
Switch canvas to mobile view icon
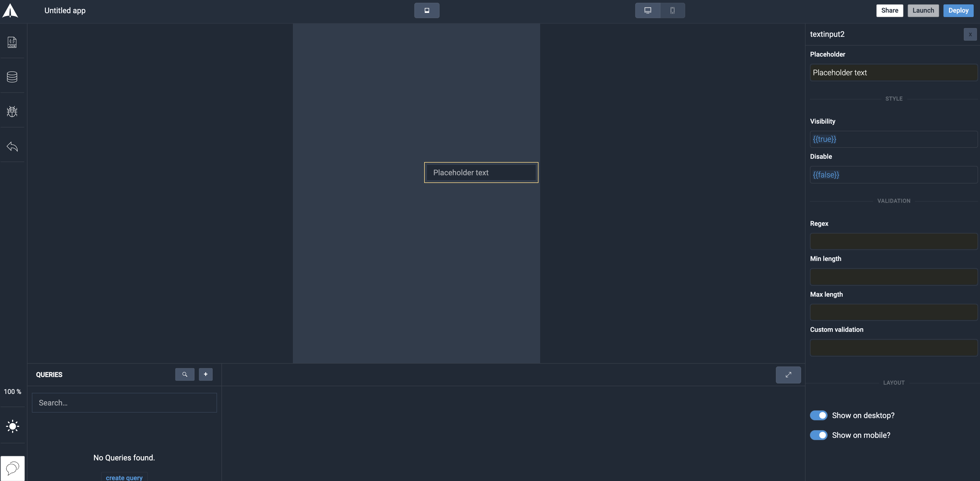tap(672, 10)
